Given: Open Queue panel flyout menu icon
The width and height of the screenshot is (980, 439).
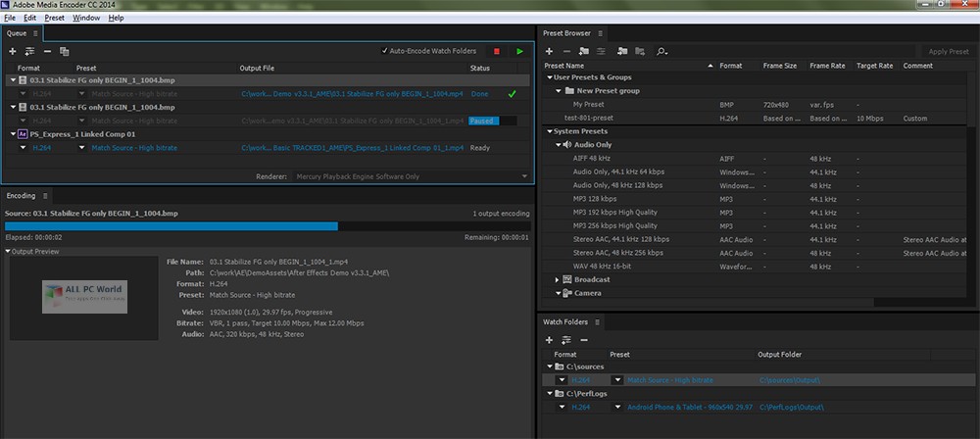Looking at the screenshot, I should (35, 33).
